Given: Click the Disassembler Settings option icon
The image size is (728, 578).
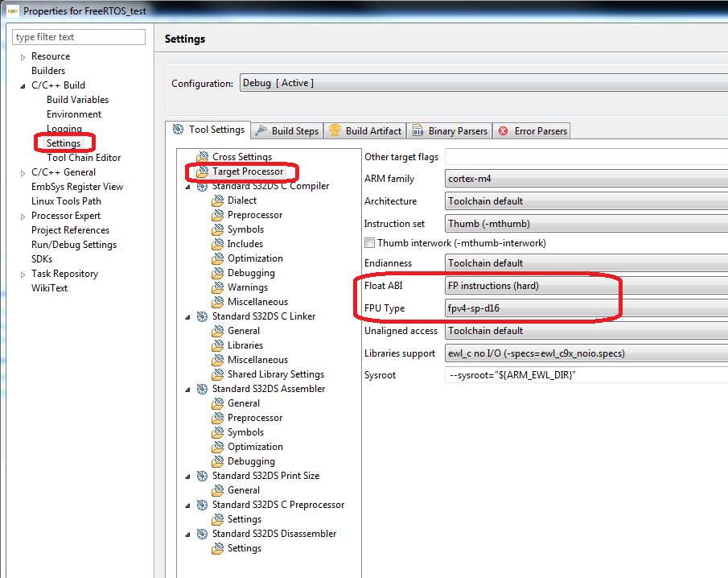Looking at the screenshot, I should [217, 549].
